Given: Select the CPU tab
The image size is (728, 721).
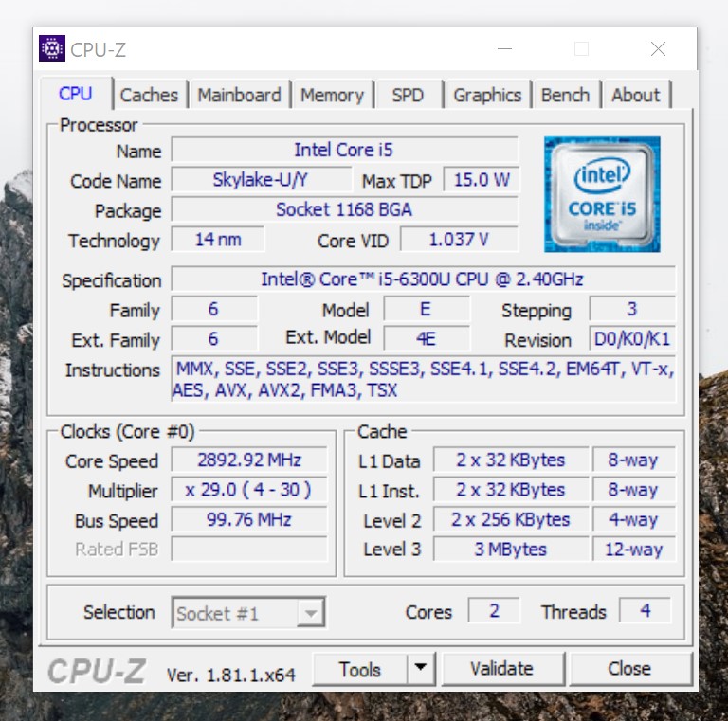Looking at the screenshot, I should pyautogui.click(x=76, y=94).
